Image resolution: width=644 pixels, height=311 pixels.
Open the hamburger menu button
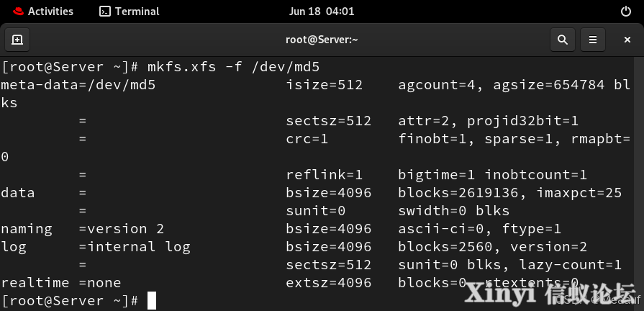(593, 40)
